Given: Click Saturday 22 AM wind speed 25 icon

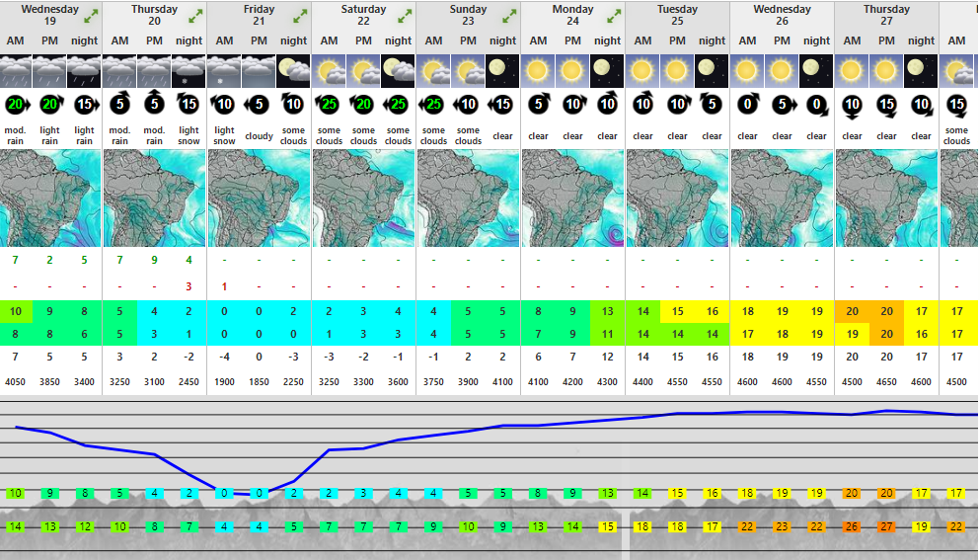Looking at the screenshot, I should tap(329, 105).
